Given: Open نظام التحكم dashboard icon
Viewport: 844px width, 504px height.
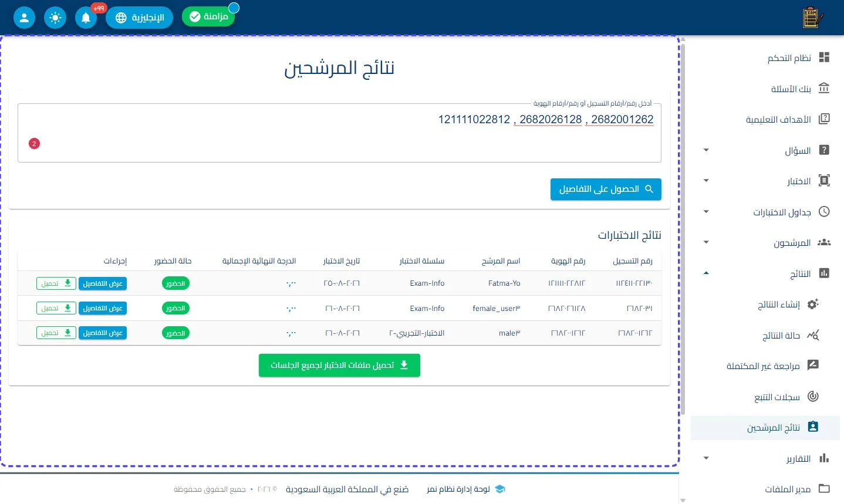Looking at the screenshot, I should 824,57.
